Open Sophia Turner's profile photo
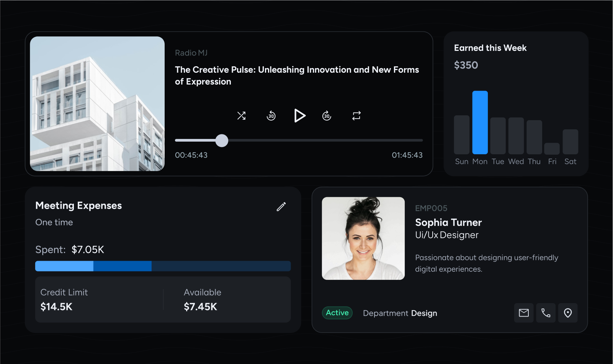Screen dimensions: 613x364 pyautogui.click(x=363, y=238)
